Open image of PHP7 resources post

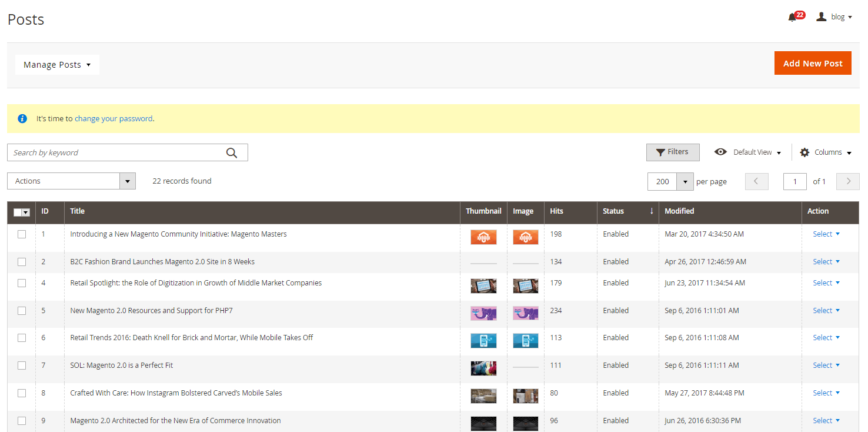click(x=526, y=313)
